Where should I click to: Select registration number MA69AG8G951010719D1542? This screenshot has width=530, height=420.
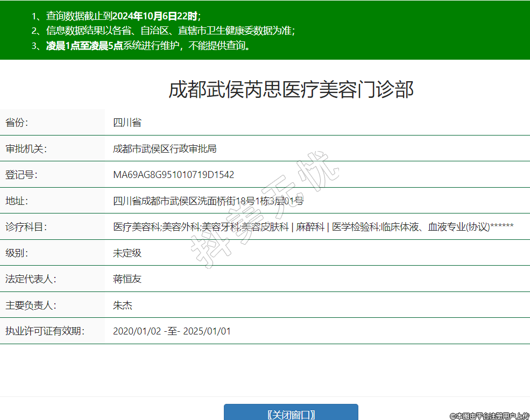click(x=173, y=175)
